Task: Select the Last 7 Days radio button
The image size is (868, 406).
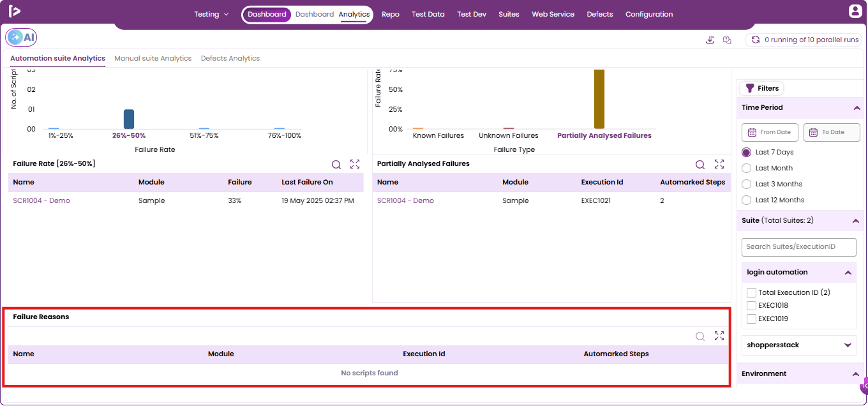Action: point(746,153)
